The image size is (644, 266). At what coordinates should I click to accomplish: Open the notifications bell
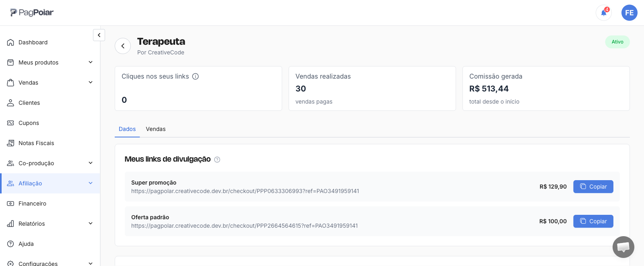pyautogui.click(x=604, y=13)
